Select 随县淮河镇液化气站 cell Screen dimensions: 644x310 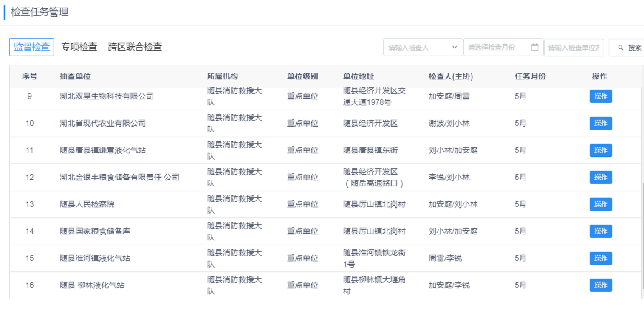(x=95, y=258)
